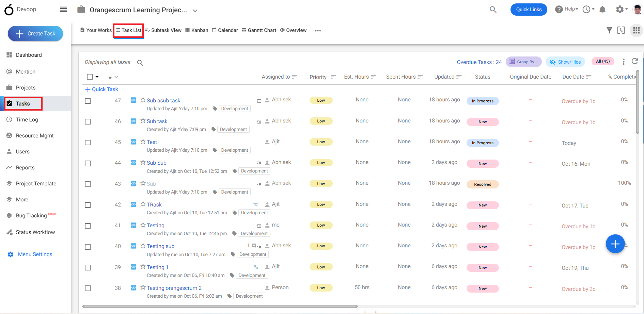
Task: Click the compare view icon beside filter
Action: point(621,30)
